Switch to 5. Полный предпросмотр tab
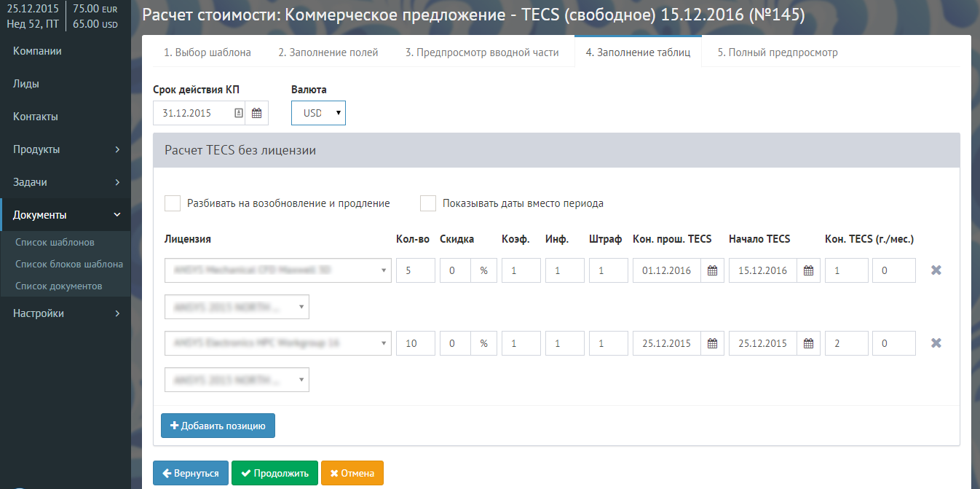 click(777, 52)
